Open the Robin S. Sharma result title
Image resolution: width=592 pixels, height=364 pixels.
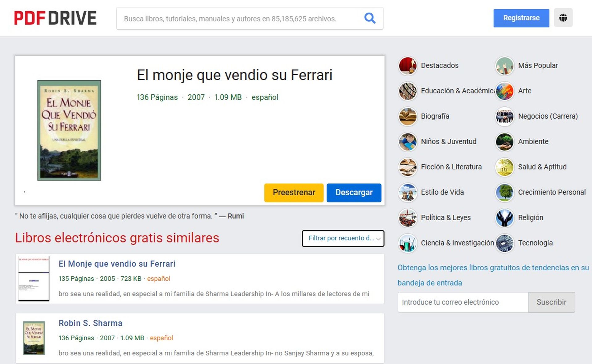(90, 323)
